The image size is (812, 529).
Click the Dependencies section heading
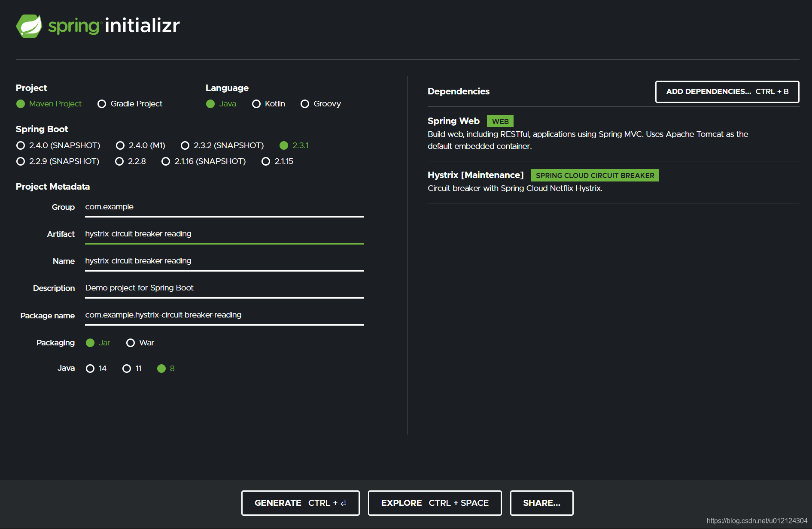(459, 91)
